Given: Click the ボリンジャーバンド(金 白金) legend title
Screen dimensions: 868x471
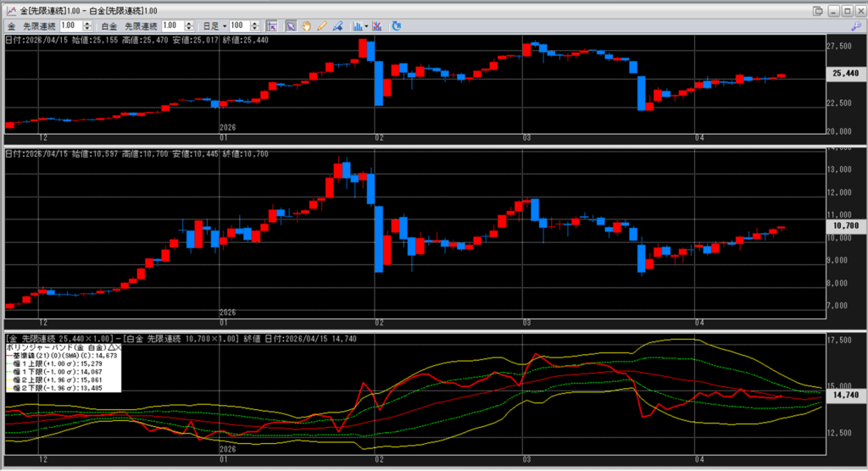Looking at the screenshot, I should tap(57, 347).
